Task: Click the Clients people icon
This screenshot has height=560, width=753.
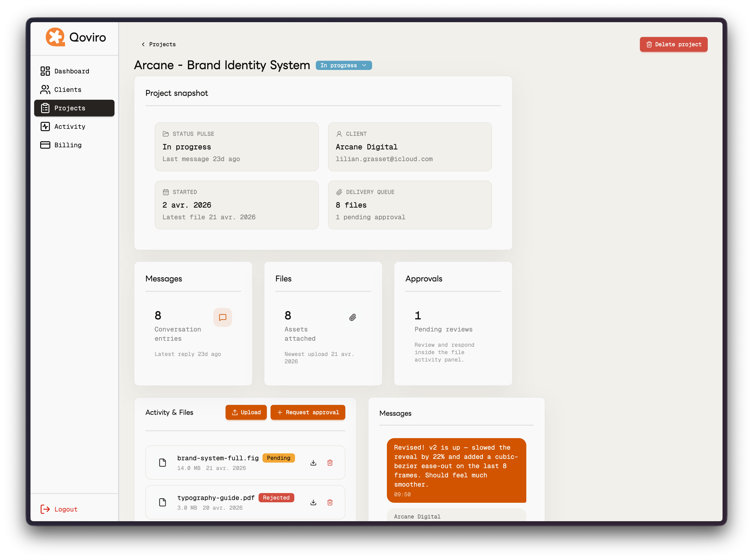Action: coord(45,90)
